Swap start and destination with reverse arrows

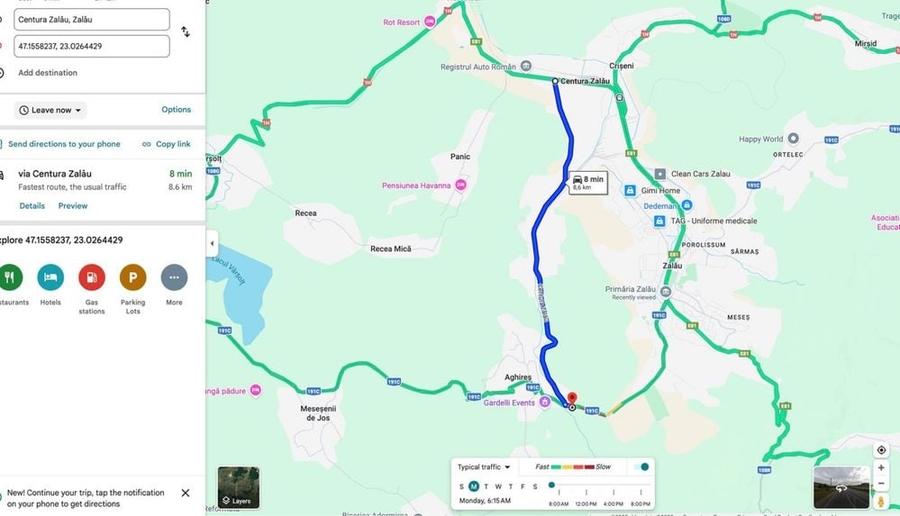185,32
